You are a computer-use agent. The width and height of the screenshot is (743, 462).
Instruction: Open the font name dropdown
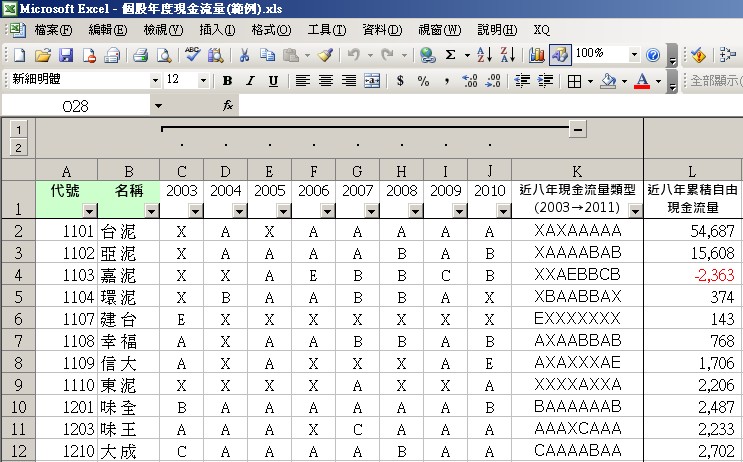155,81
